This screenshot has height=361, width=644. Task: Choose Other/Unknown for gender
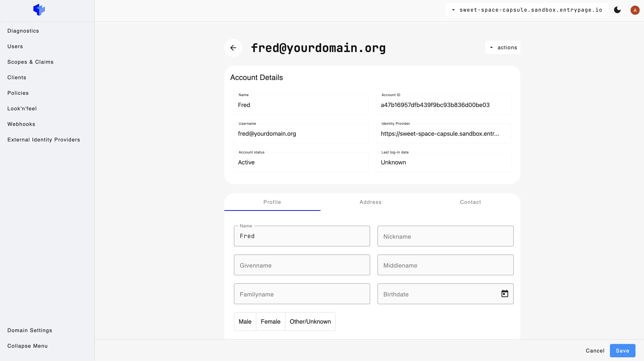tap(310, 321)
